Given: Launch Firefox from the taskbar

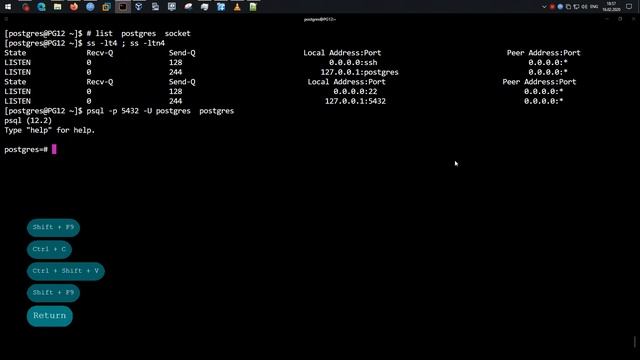Looking at the screenshot, I should [74, 7].
